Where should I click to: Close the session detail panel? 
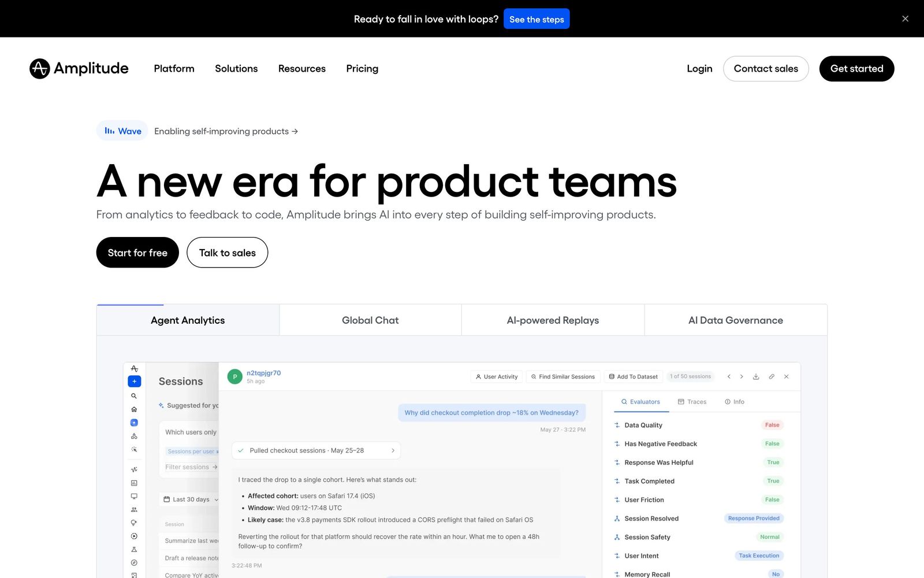click(x=786, y=376)
